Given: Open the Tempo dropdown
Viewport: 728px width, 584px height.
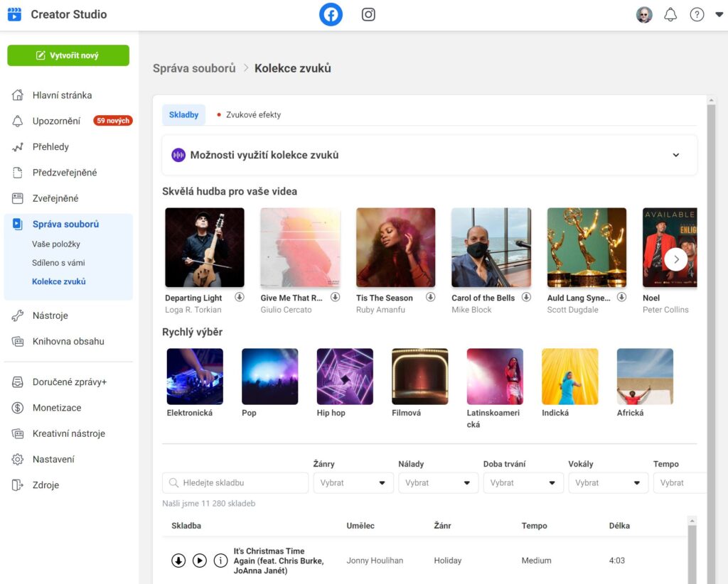Looking at the screenshot, I should (680, 483).
